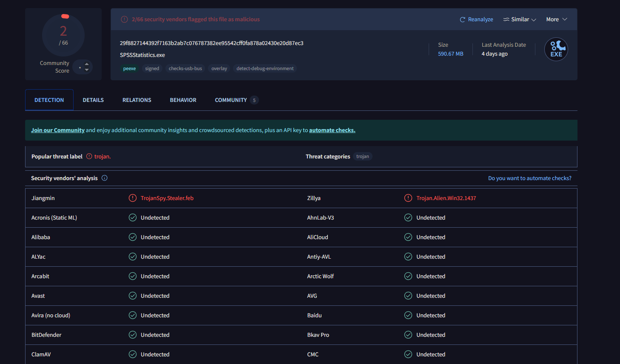Open the More dropdown menu

(557, 20)
